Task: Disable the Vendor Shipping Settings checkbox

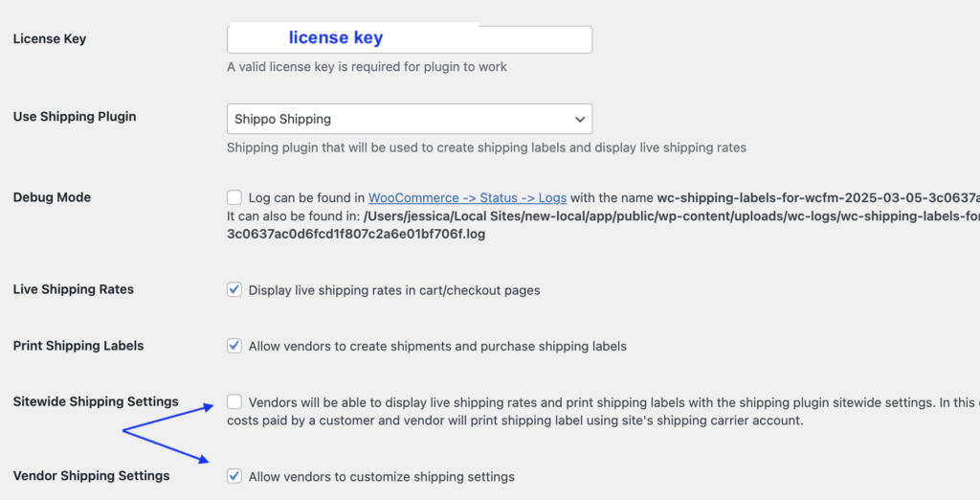Action: coord(234,476)
